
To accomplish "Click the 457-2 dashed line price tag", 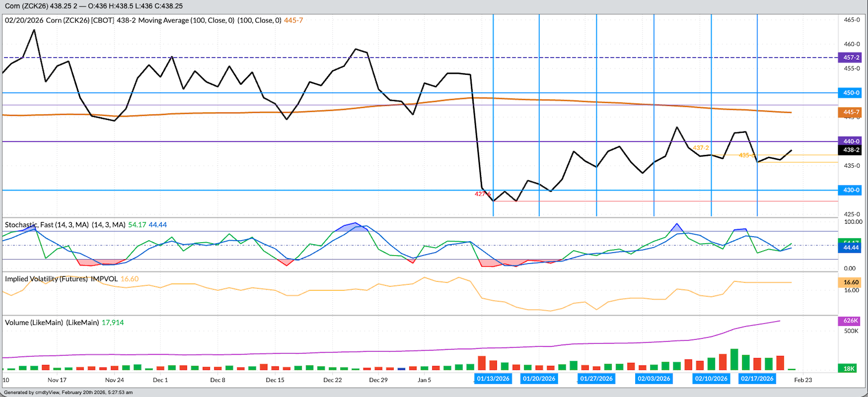I will (851, 57).
